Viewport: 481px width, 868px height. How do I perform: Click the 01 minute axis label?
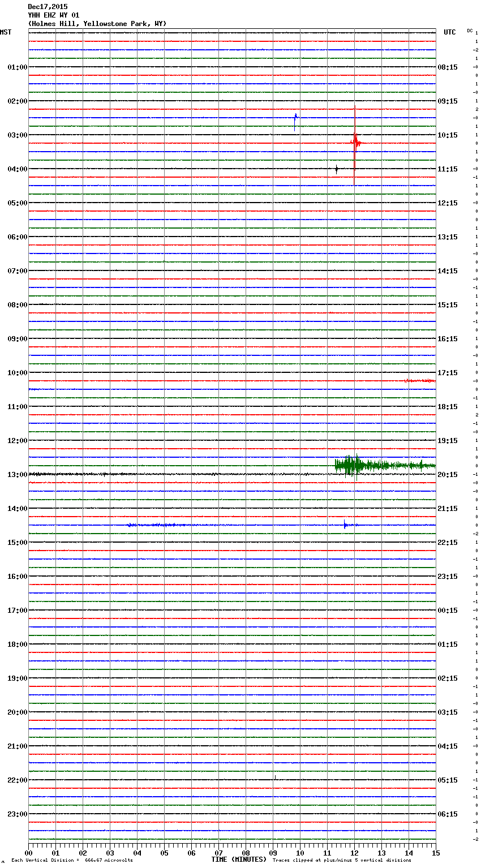[x=55, y=853]
